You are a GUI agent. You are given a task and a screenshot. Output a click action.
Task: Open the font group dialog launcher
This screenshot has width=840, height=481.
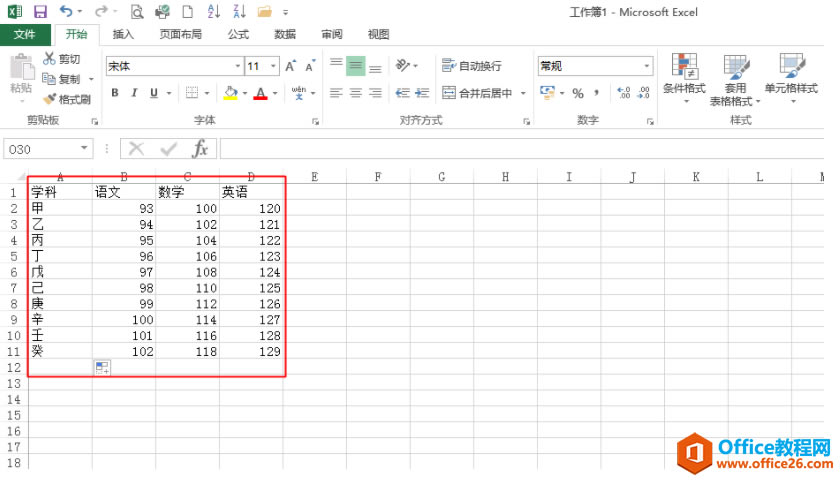coord(316,122)
